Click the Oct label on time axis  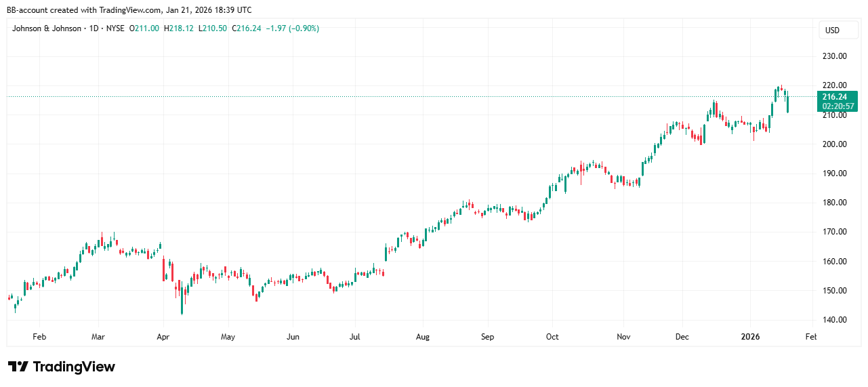[x=552, y=336]
